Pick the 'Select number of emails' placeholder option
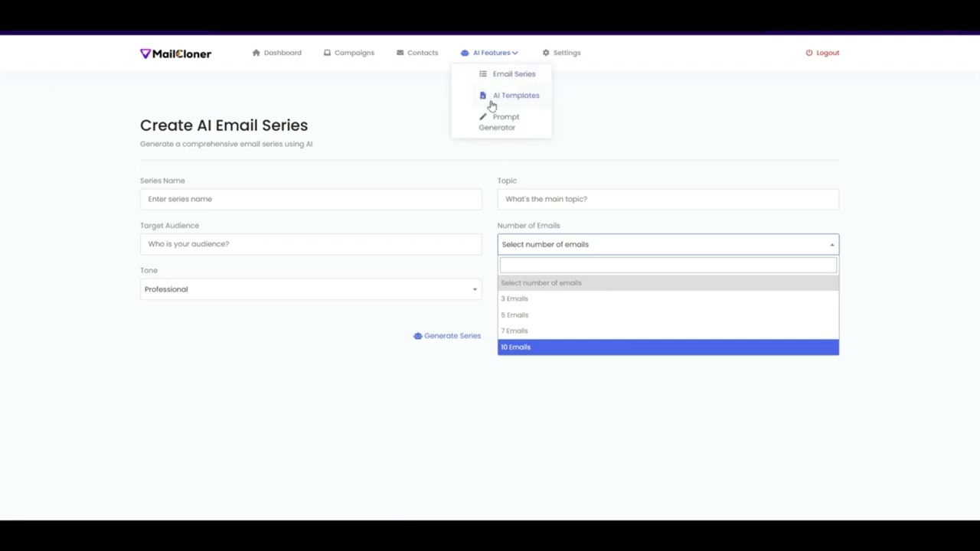This screenshot has width=980, height=551. point(668,282)
